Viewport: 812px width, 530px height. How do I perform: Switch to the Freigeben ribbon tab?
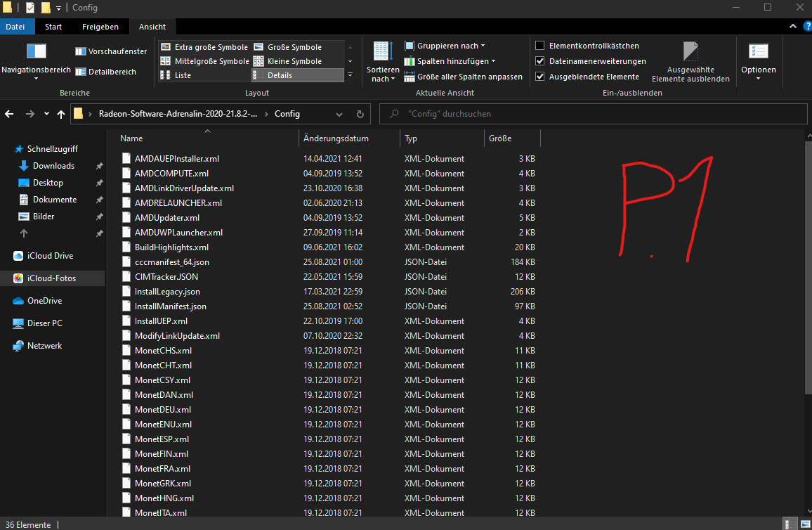click(x=100, y=27)
